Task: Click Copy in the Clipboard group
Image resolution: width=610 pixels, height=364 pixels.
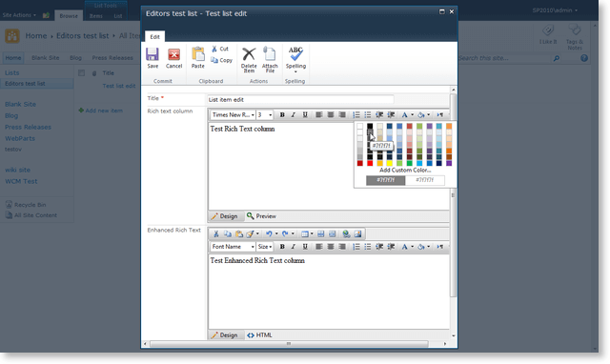Action: [x=221, y=60]
